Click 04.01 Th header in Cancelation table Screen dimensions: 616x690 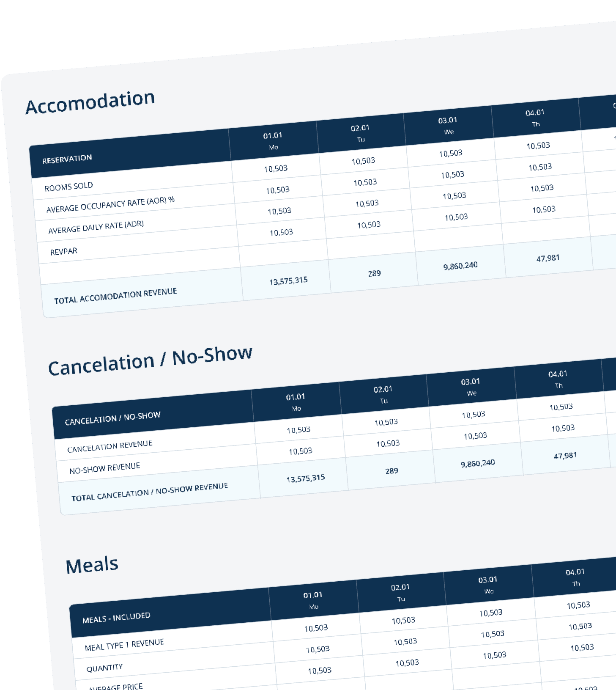point(558,379)
